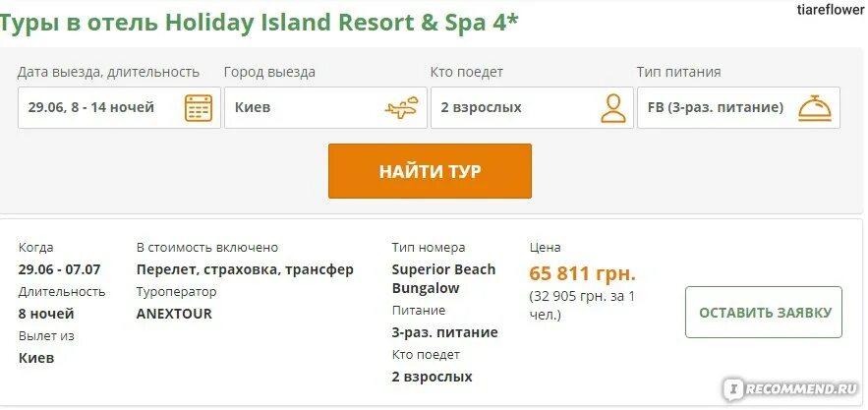Click the Superior Beach Bungalow room type
This screenshot has height=410, width=868.
point(443,278)
